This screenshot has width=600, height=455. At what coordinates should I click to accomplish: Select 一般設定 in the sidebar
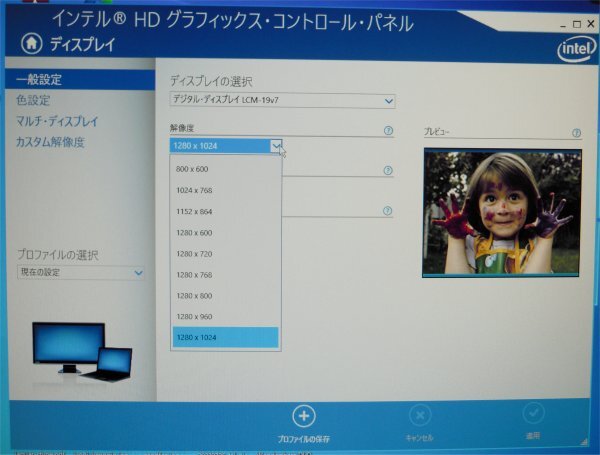coord(80,80)
